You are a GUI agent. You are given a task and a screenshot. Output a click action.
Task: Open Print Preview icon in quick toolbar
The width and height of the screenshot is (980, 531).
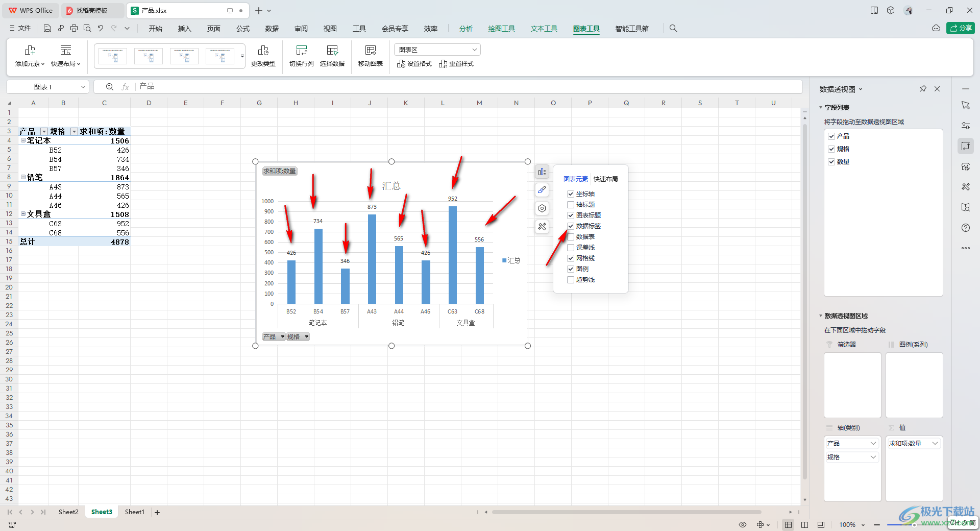(87, 29)
